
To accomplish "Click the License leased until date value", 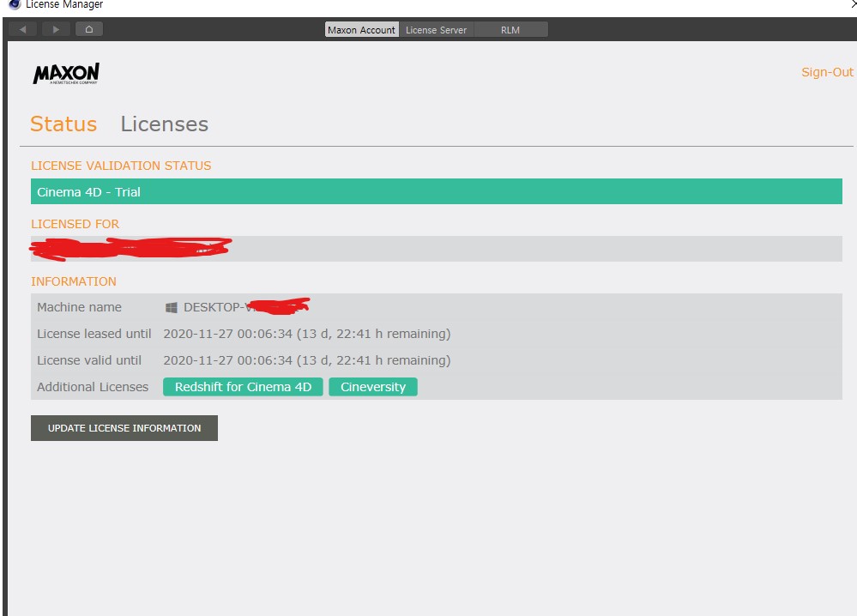I will 307,334.
